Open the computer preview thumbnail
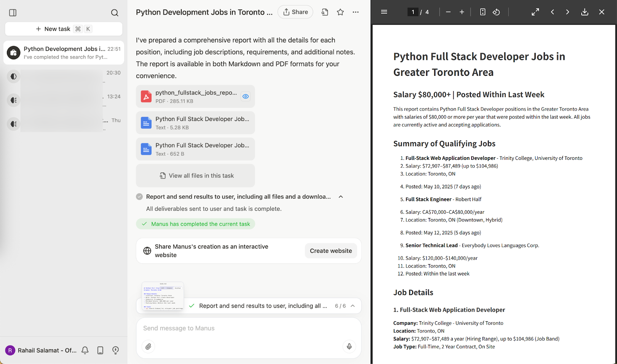Viewport: 617px width, 364px height. (163, 296)
